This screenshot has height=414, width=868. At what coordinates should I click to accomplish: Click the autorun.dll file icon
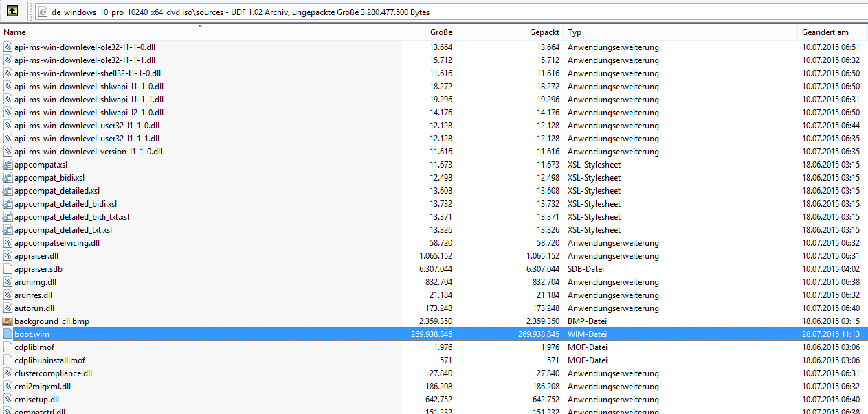point(8,308)
